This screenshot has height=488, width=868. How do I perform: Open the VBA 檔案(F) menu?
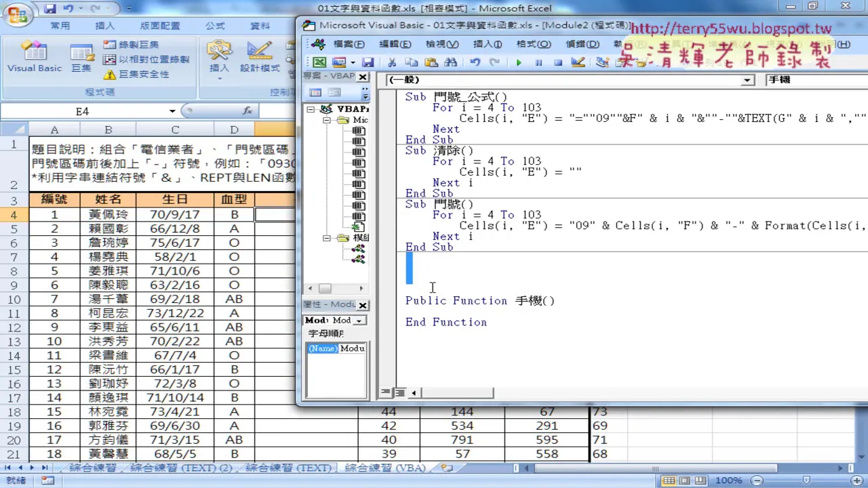(349, 44)
